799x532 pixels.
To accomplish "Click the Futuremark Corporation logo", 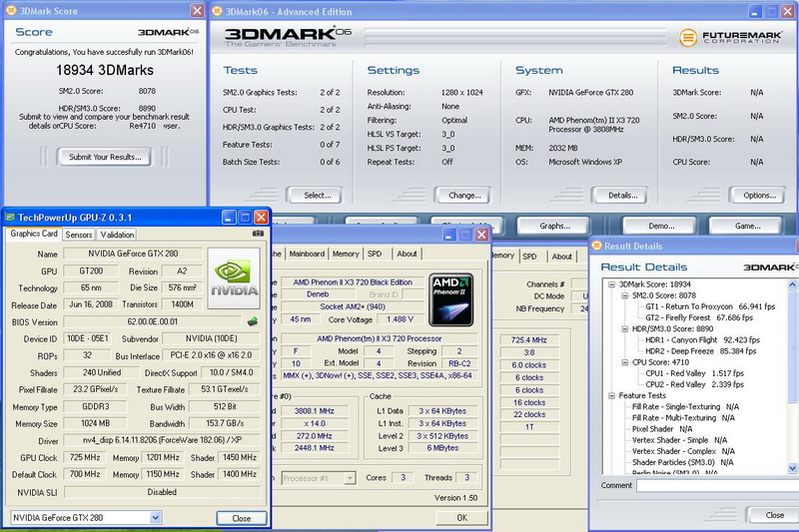I will 730,37.
